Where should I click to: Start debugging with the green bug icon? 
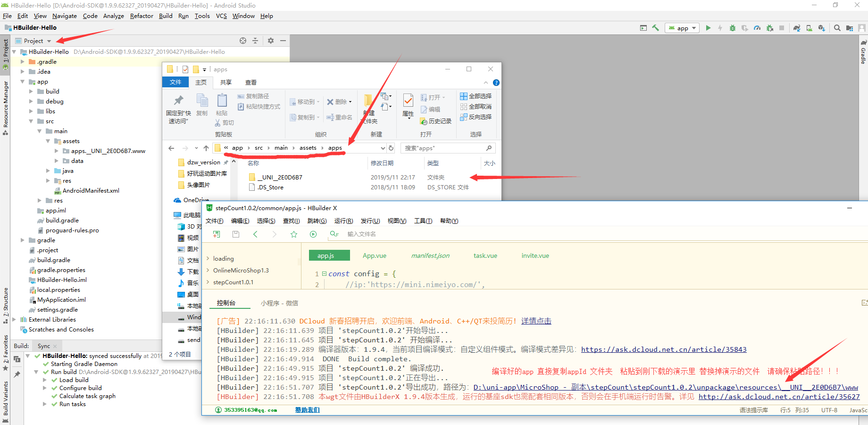coord(733,28)
